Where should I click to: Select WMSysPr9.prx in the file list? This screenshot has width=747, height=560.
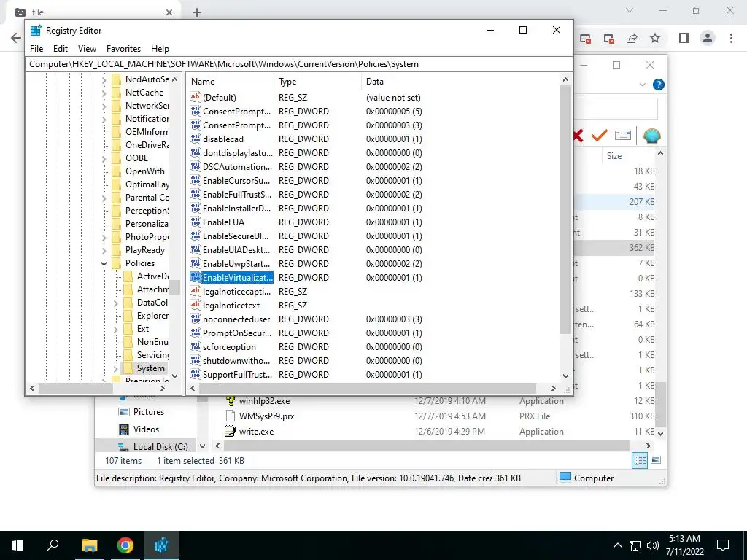point(266,416)
